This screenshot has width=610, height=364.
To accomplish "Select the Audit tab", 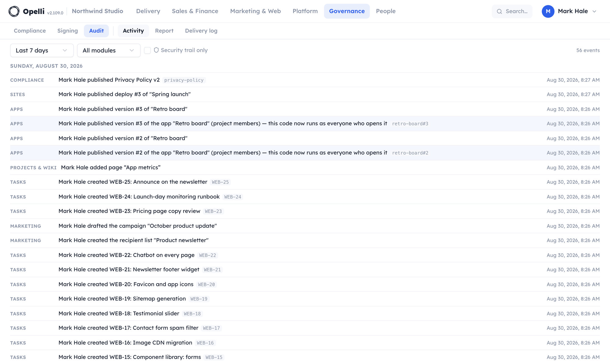I will (x=96, y=31).
